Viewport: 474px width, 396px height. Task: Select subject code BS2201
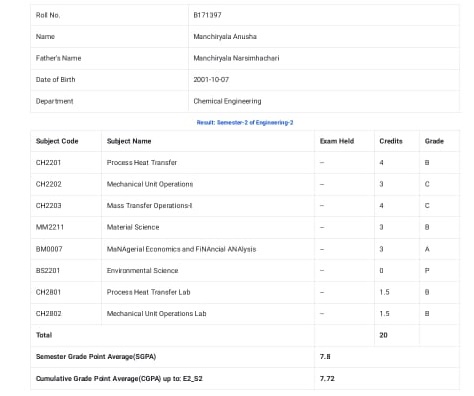click(x=48, y=271)
